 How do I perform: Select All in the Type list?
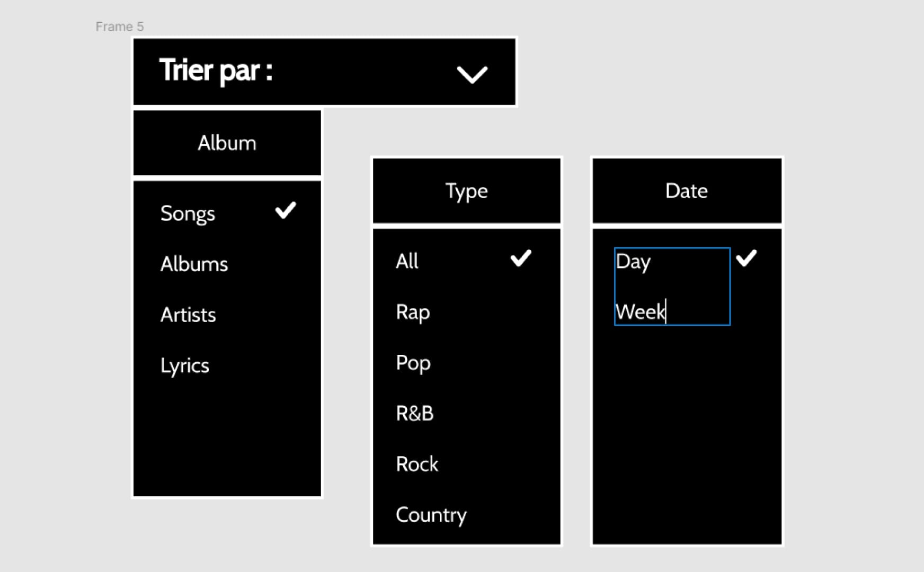pos(407,261)
